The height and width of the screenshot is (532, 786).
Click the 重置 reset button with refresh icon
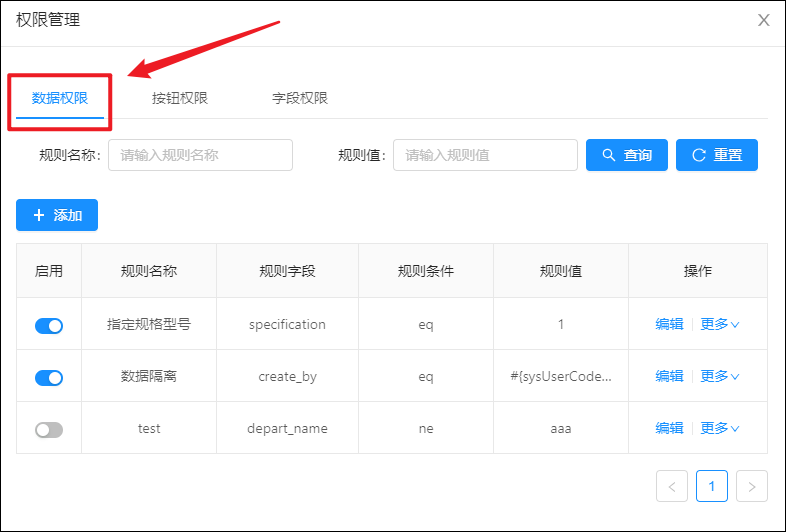[x=717, y=155]
